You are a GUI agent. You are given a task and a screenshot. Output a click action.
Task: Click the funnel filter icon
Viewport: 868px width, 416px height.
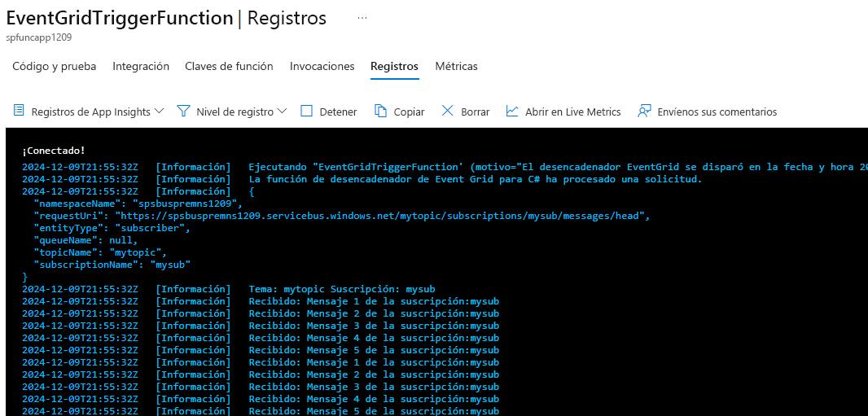click(183, 111)
